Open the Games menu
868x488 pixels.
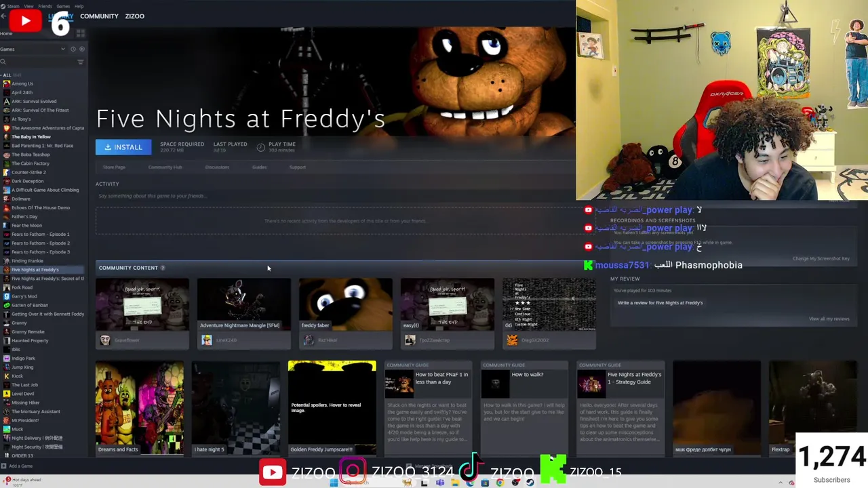click(63, 6)
